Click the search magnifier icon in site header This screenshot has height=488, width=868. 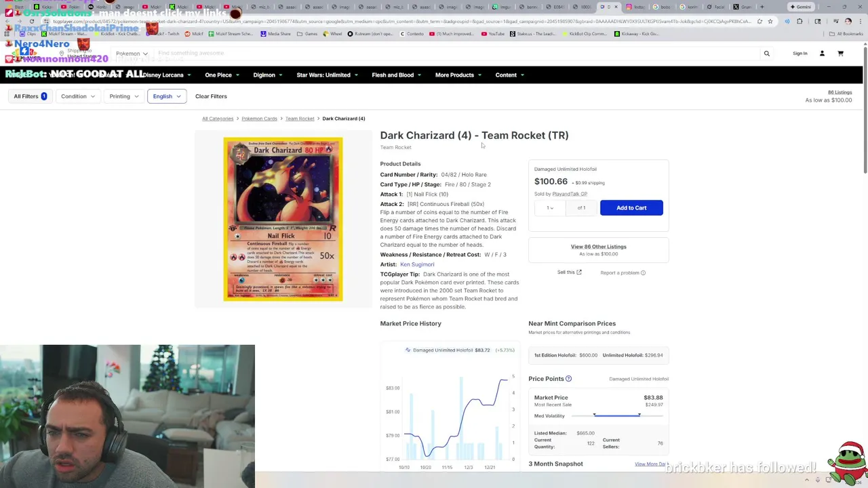(x=767, y=54)
